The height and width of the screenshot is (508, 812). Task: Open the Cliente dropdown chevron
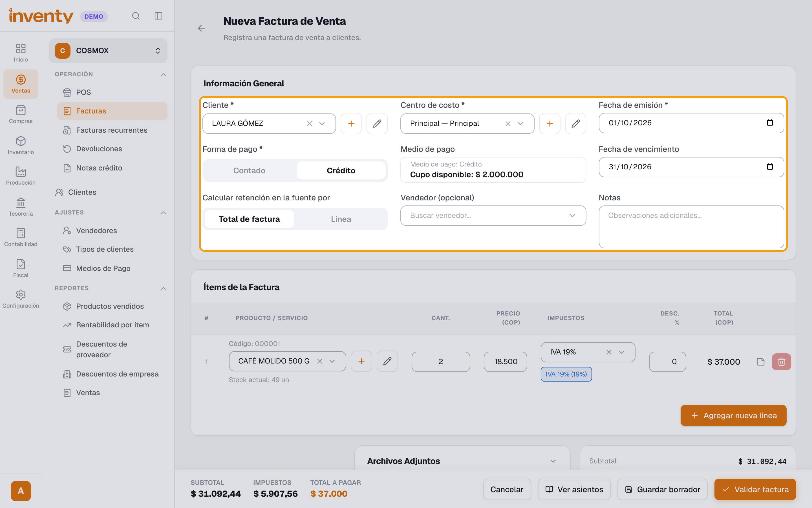[322, 124]
